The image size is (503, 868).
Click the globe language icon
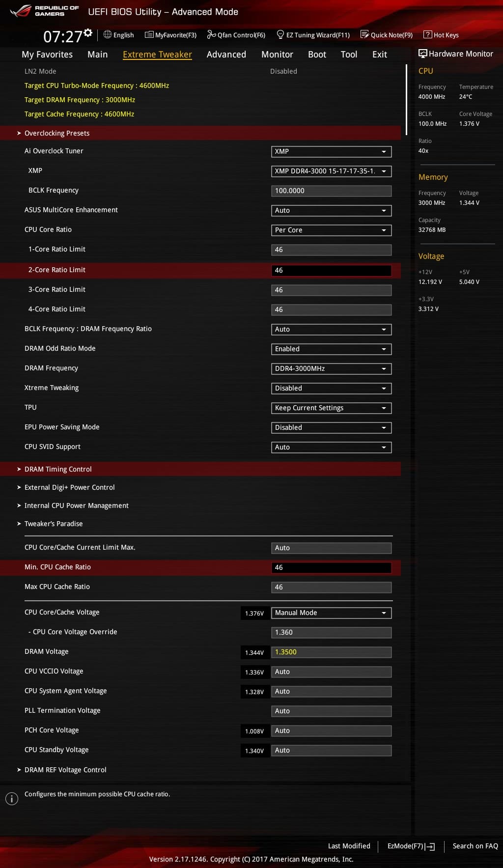108,34
